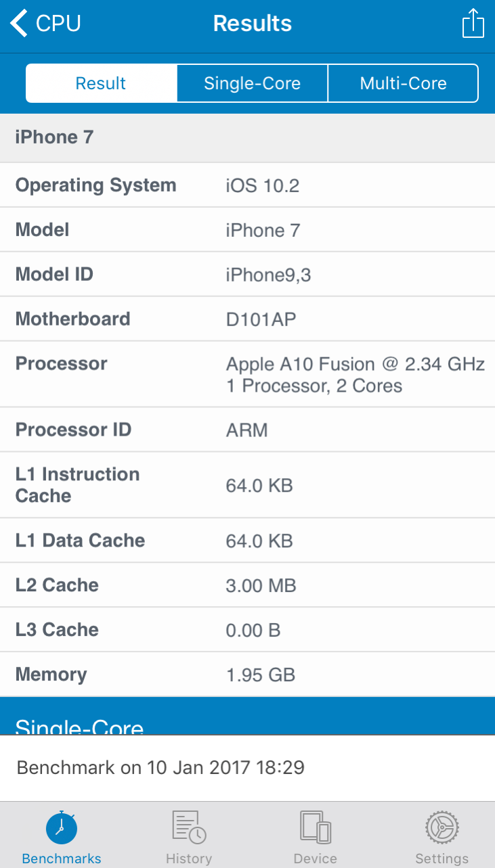
Task: Switch to the Multi-Core segment
Action: click(x=404, y=83)
